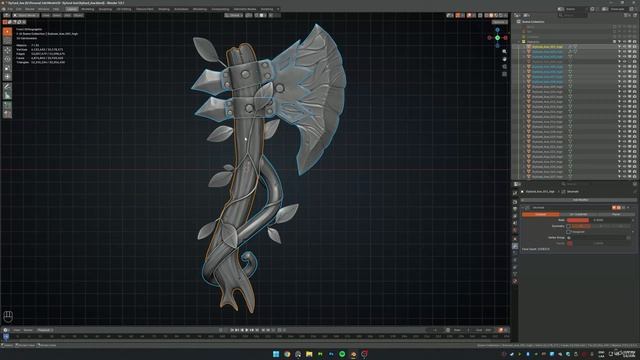
Task: Open the Edit menu
Action: tap(19, 9)
